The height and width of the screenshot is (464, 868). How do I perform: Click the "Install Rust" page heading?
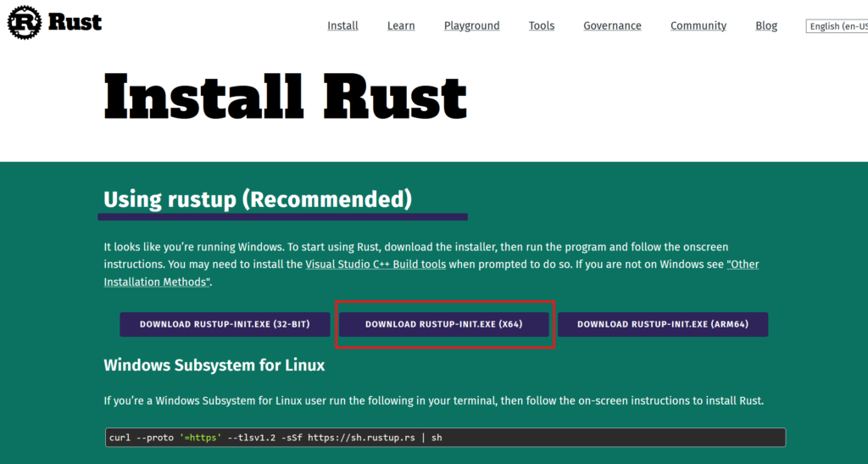tap(285, 97)
